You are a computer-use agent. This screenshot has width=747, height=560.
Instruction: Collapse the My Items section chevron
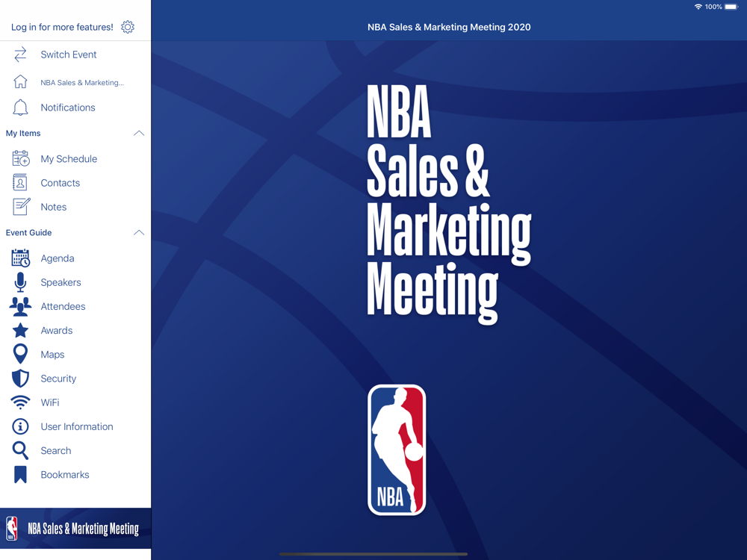tap(139, 134)
